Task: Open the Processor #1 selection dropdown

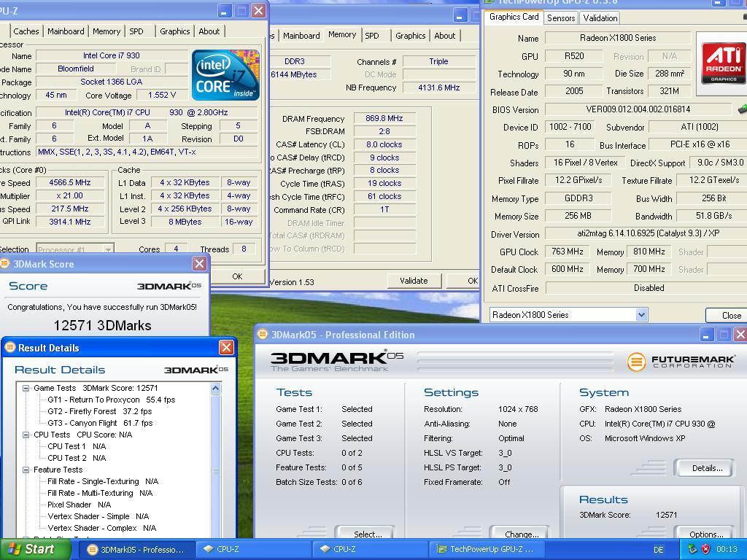Action: pyautogui.click(x=108, y=249)
